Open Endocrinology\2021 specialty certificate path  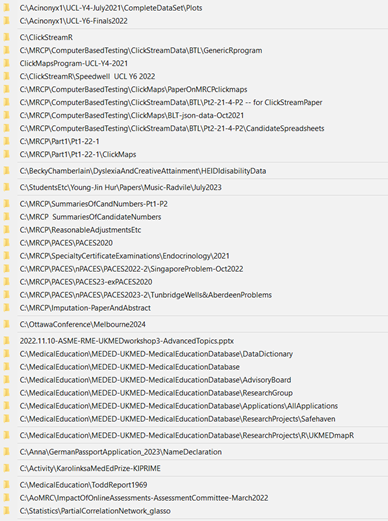[125, 256]
